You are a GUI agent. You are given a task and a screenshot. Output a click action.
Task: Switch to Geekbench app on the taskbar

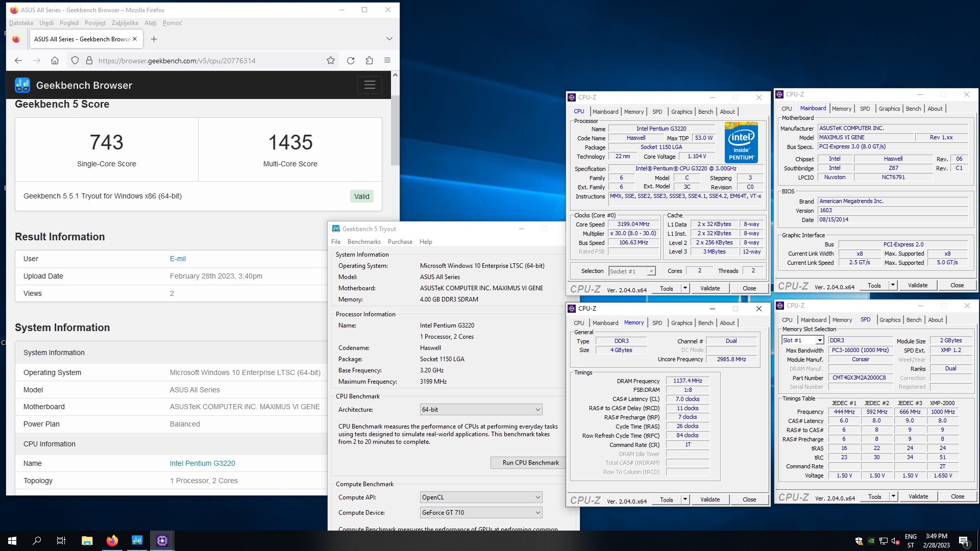137,541
